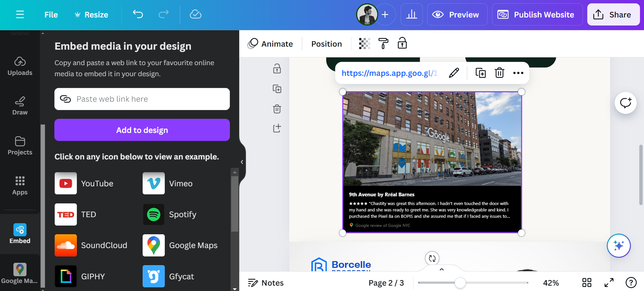The width and height of the screenshot is (644, 291).
Task: Enter fullscreen present mode
Action: tap(609, 283)
